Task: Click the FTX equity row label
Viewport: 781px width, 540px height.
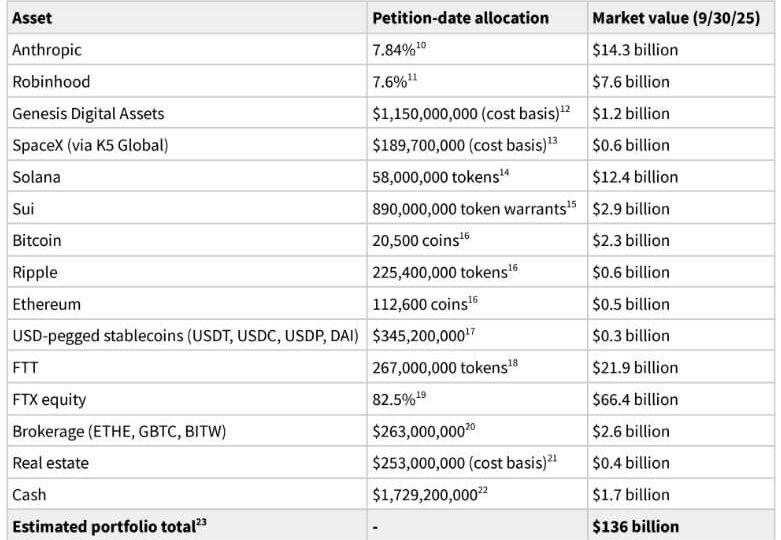Action: pyautogui.click(x=49, y=399)
